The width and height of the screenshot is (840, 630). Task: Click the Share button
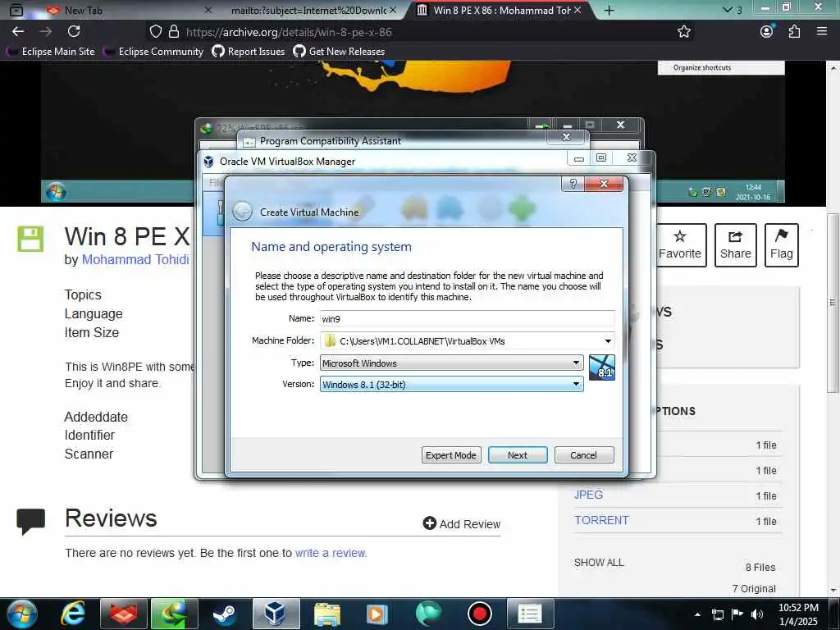736,244
